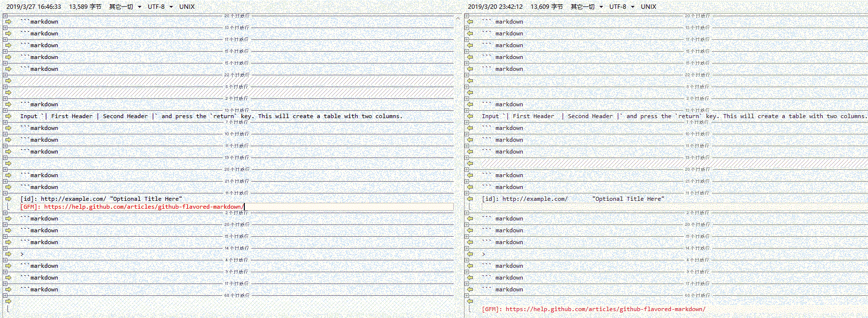This screenshot has height=318, width=868.
Task: Click right pane arrow on blank row under 8-line section
Action: coord(470,93)
